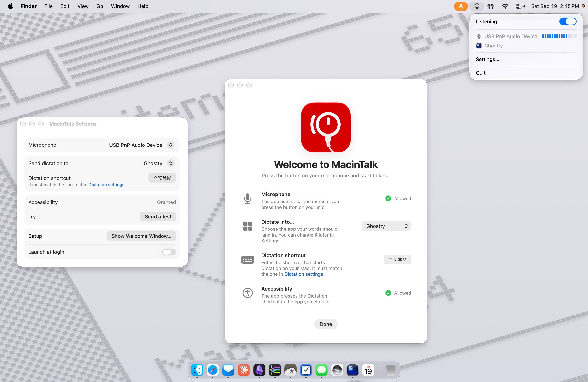Click the 'Granted' Accessibility status in Settings
The image size is (588, 382).
point(166,202)
